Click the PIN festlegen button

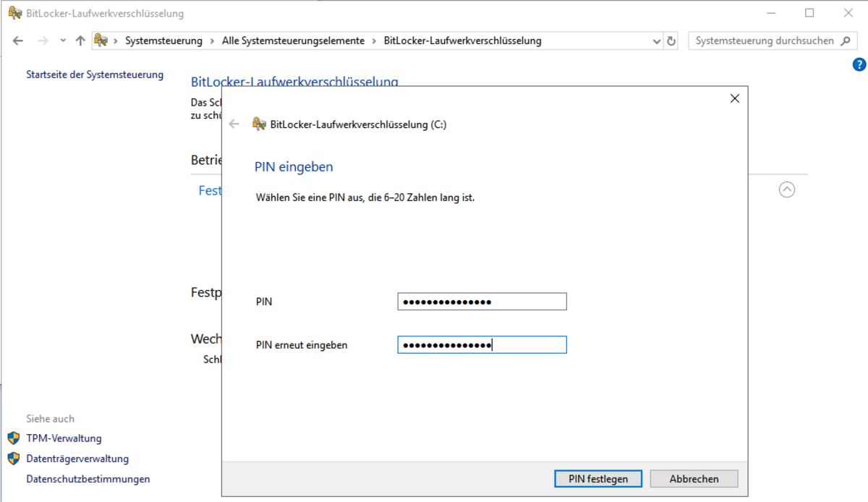coord(597,479)
